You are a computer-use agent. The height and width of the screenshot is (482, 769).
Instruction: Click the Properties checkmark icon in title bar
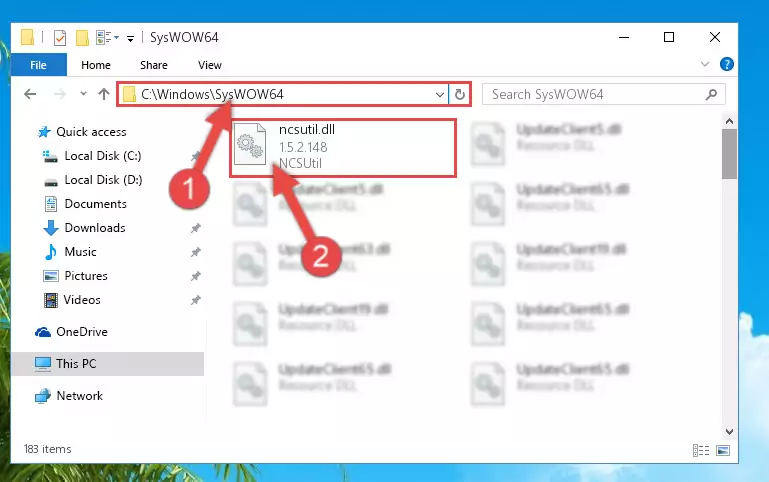click(x=60, y=38)
